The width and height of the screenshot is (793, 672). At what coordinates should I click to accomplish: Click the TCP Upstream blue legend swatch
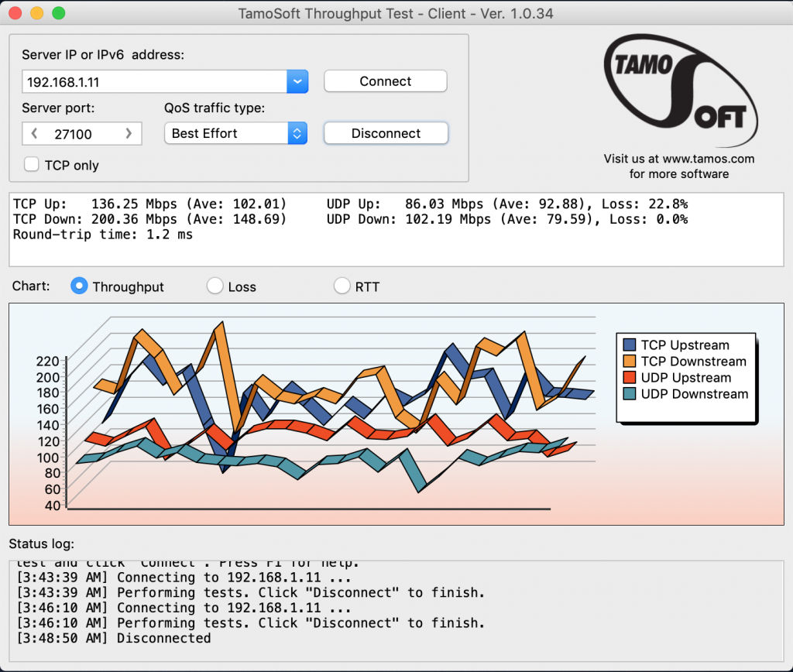click(x=630, y=345)
